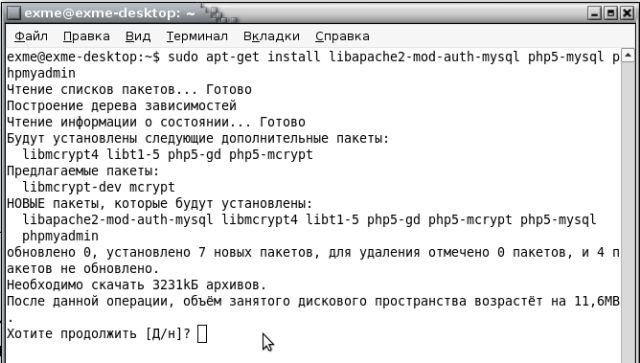640x363 pixels.
Task: Click the word sudo in the command
Action: point(182,57)
